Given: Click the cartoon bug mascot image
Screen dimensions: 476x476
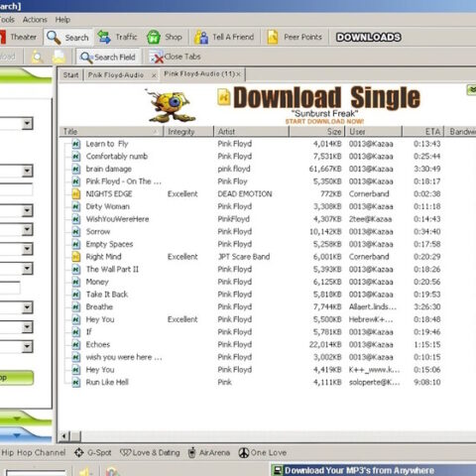Looking at the screenshot, I should (x=171, y=105).
